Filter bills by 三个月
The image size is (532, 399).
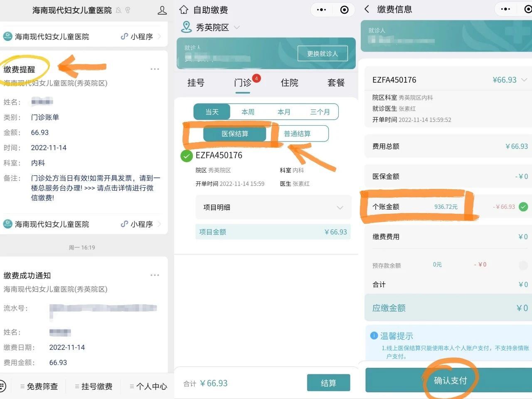click(320, 112)
